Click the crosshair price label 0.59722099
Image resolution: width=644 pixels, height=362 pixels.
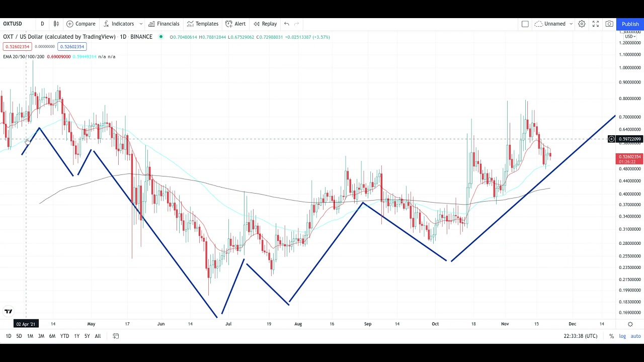(x=629, y=139)
